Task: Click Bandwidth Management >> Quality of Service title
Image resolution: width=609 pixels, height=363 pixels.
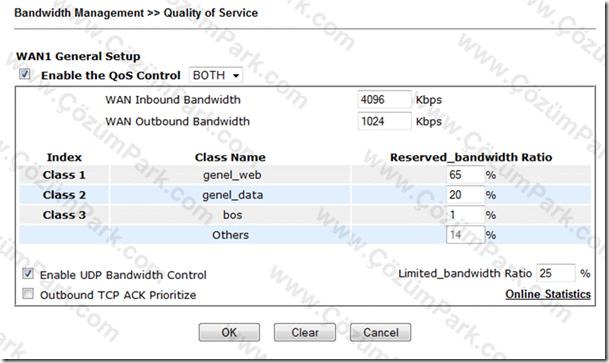Action: pos(136,13)
